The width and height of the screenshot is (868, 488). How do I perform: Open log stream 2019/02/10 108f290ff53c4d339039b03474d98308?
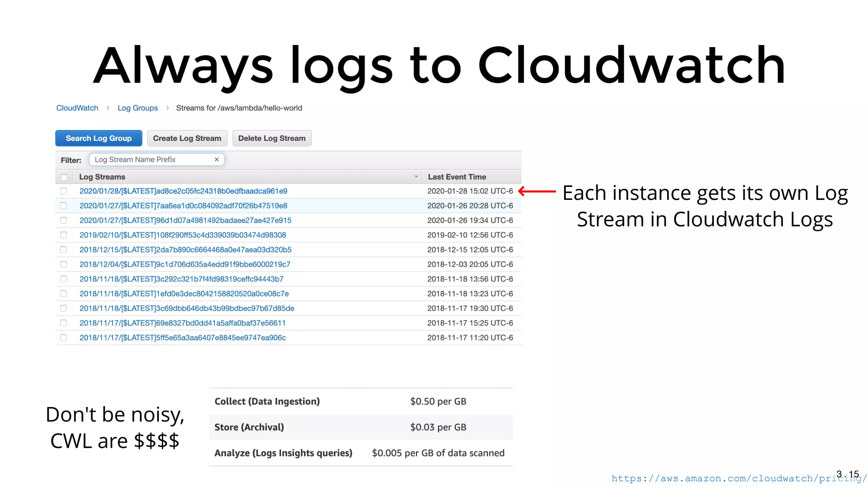tap(183, 235)
